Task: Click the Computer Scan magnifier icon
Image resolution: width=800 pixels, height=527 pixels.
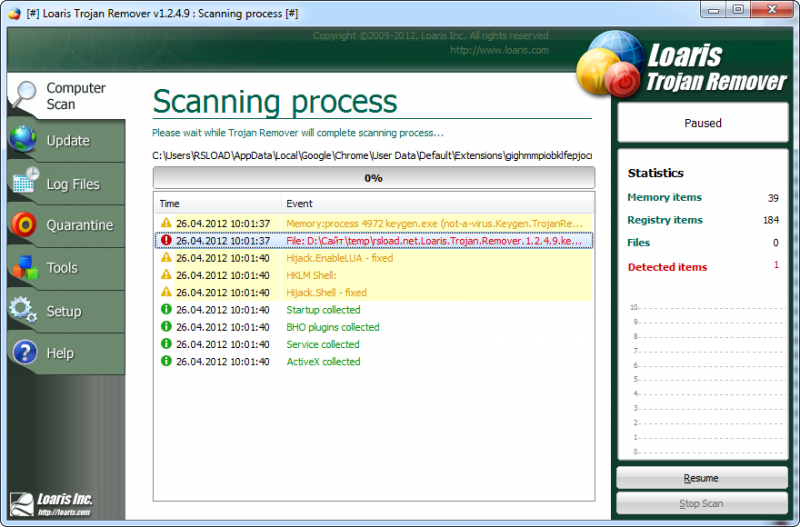Action: click(x=23, y=94)
